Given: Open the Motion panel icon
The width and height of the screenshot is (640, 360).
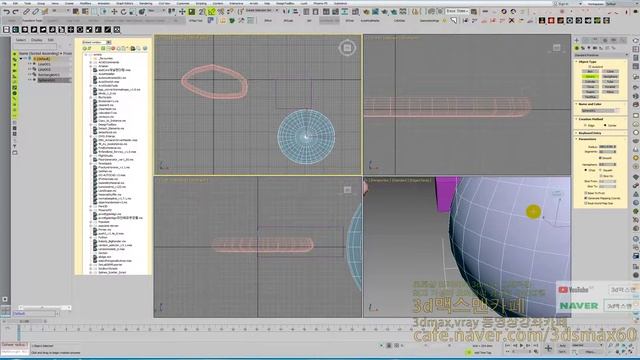Looking at the screenshot, I should (604, 40).
